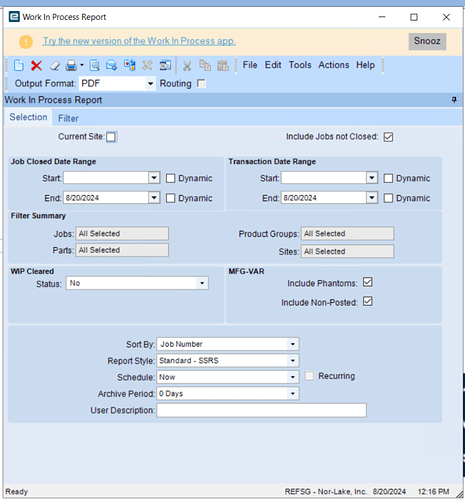Image resolution: width=465 pixels, height=500 pixels.
Task: Click the hourglass Process Schedule icon
Action: [x=165, y=65]
